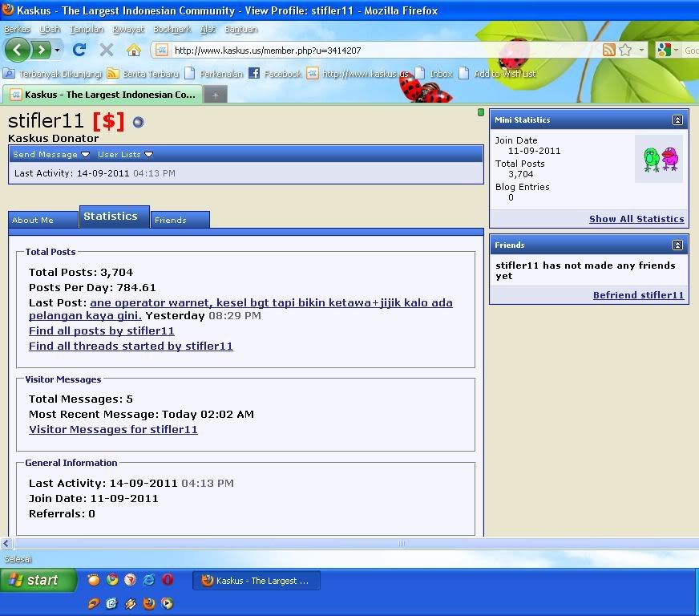Click Show All Statistics link

pos(636,219)
